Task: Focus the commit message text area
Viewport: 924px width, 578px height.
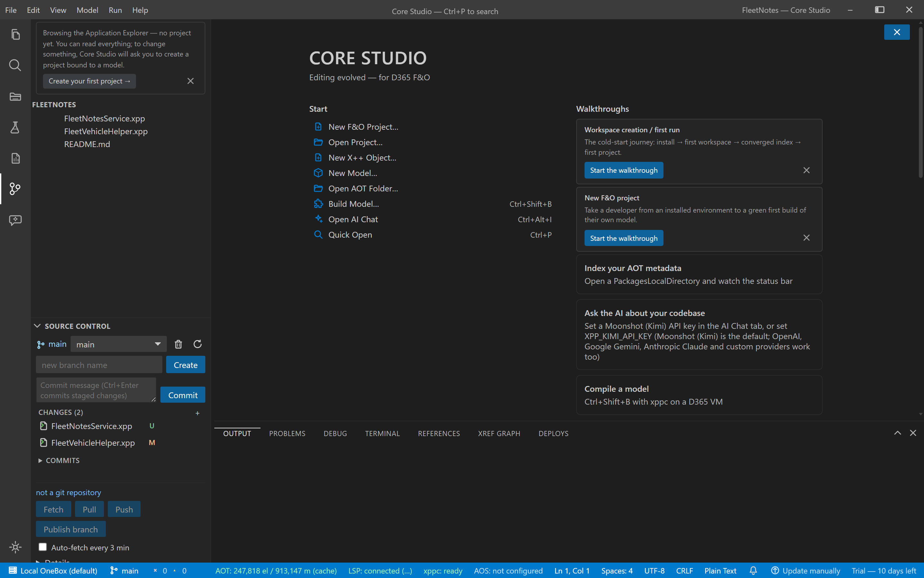Action: (96, 390)
